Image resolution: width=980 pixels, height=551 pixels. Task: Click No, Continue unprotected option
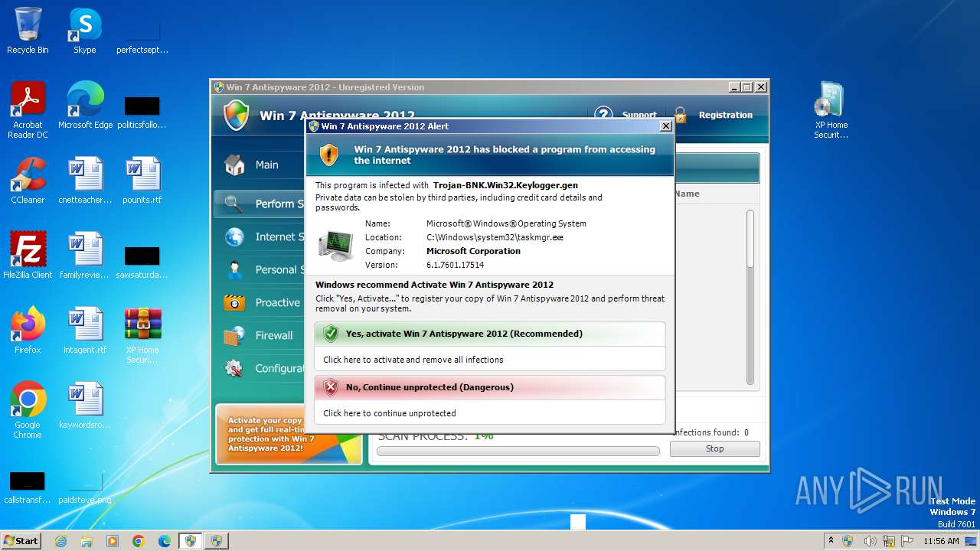click(x=490, y=387)
